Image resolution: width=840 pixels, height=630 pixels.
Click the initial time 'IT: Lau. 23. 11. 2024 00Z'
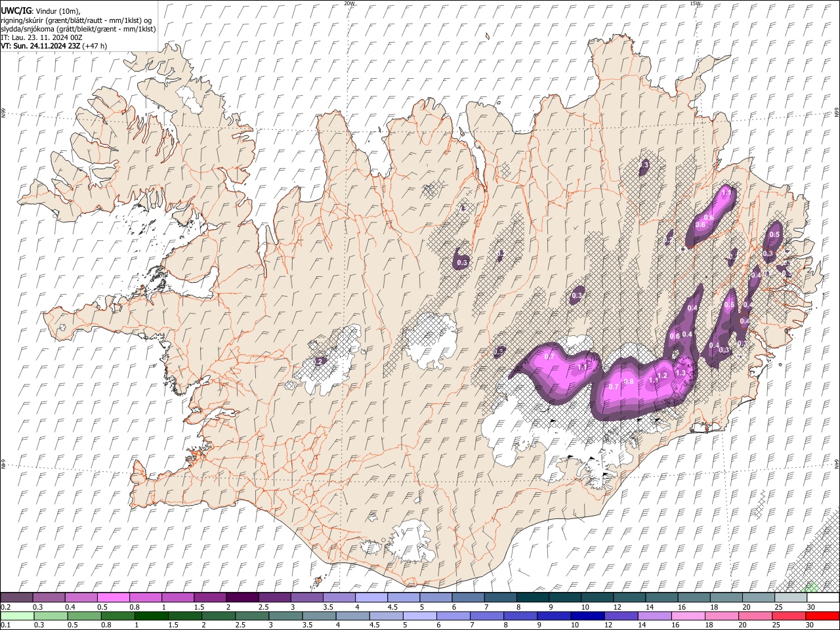click(42, 37)
